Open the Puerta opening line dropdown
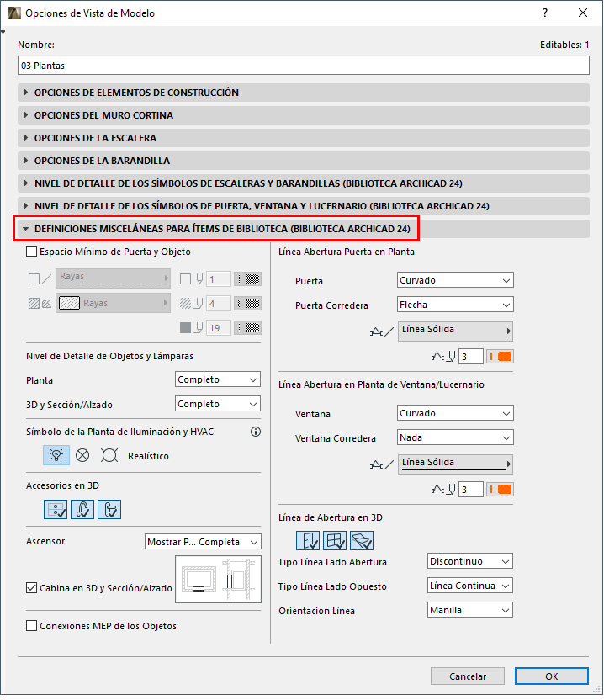The height and width of the screenshot is (700, 604). coord(455,280)
